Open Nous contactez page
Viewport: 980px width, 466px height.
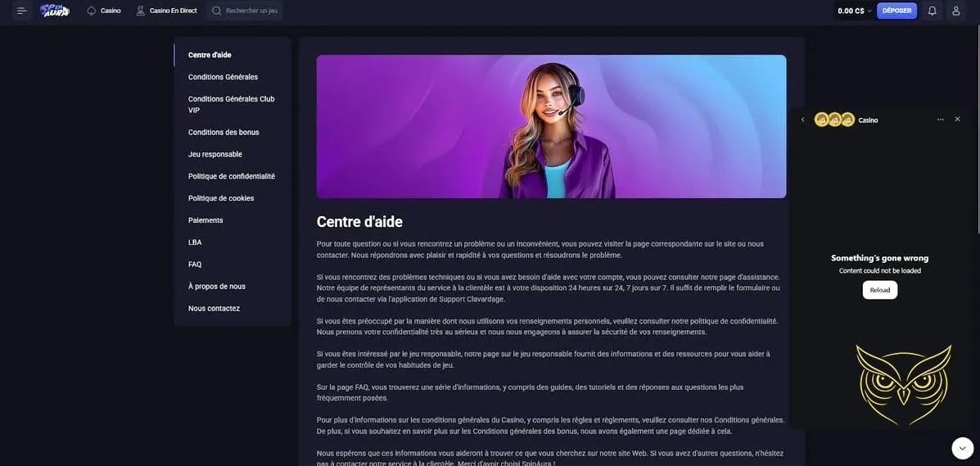coord(214,309)
